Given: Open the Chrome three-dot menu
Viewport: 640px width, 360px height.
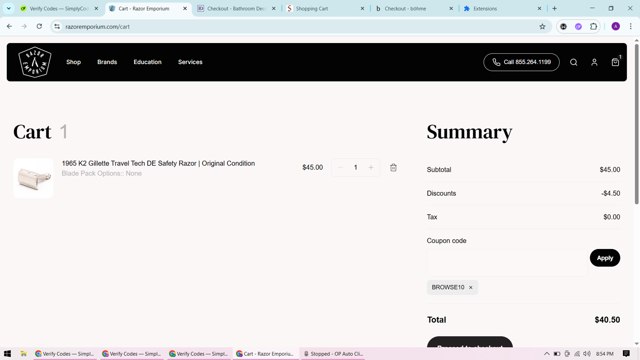Looking at the screenshot, I should coord(631,27).
